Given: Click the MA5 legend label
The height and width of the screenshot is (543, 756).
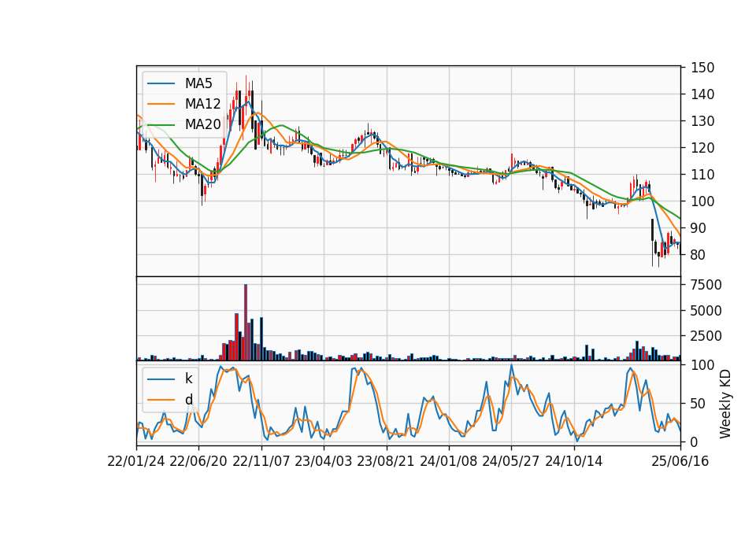Looking at the screenshot, I should click(198, 83).
